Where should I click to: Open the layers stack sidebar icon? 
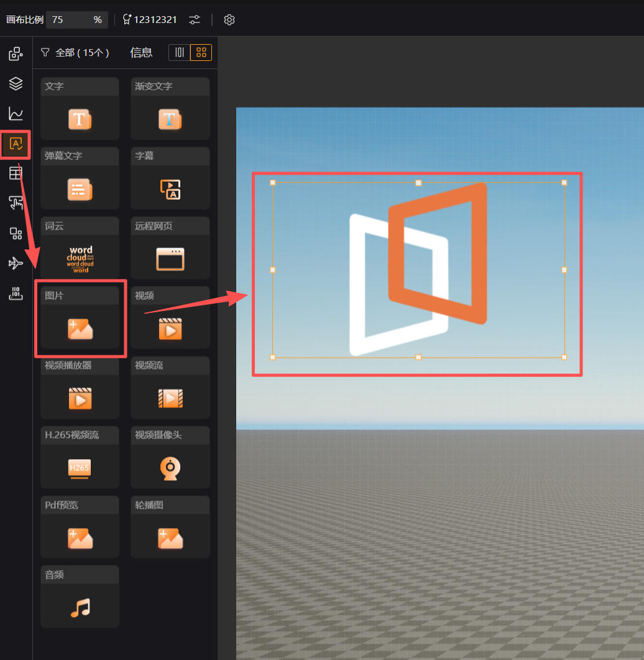click(16, 83)
